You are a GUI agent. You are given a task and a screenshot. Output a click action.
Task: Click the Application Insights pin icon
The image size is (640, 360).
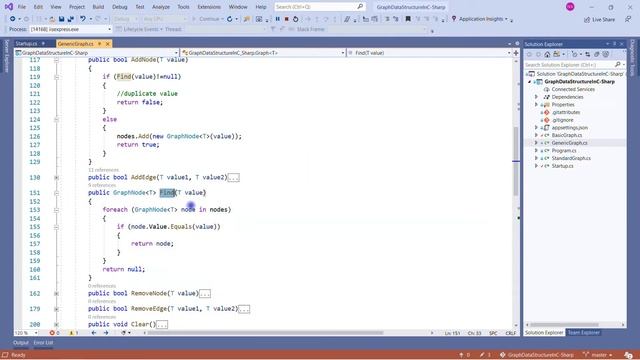click(454, 19)
